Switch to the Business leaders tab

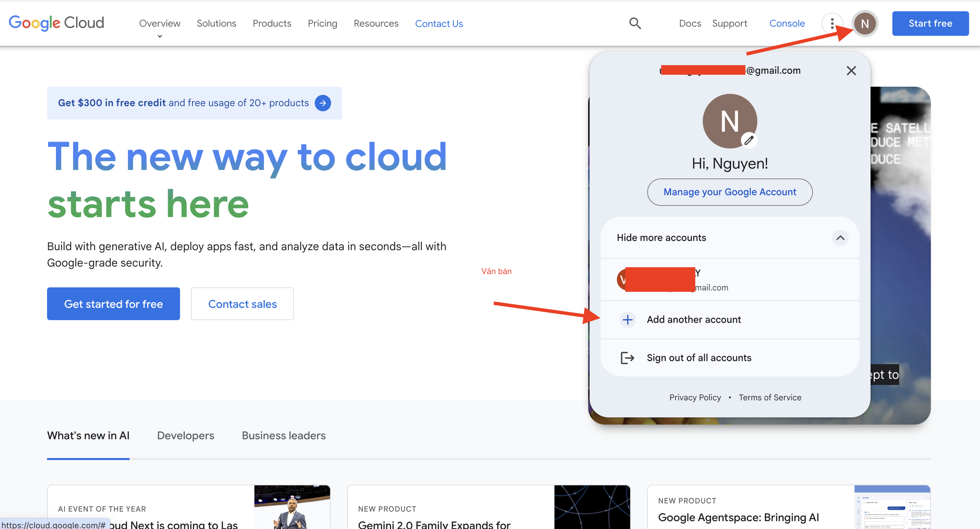click(284, 436)
